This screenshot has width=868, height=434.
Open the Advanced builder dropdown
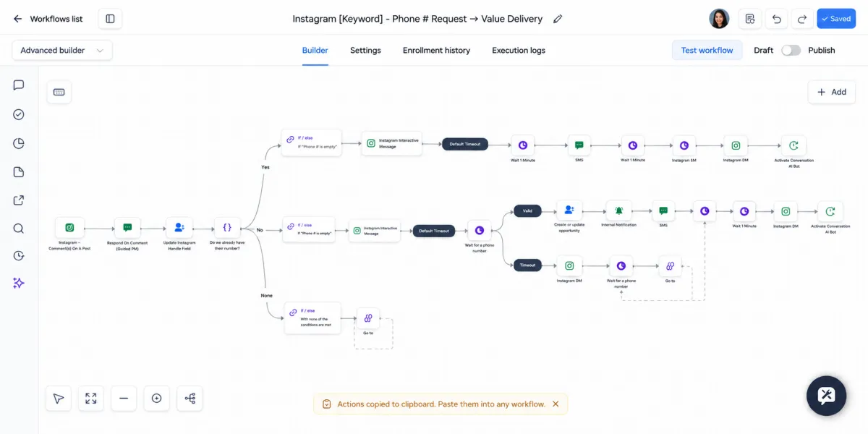(x=62, y=51)
